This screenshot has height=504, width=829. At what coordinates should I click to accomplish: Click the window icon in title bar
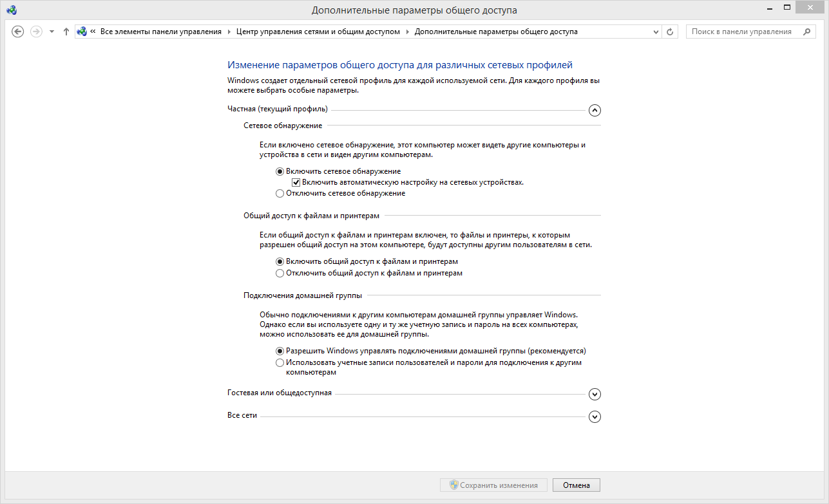click(x=12, y=10)
